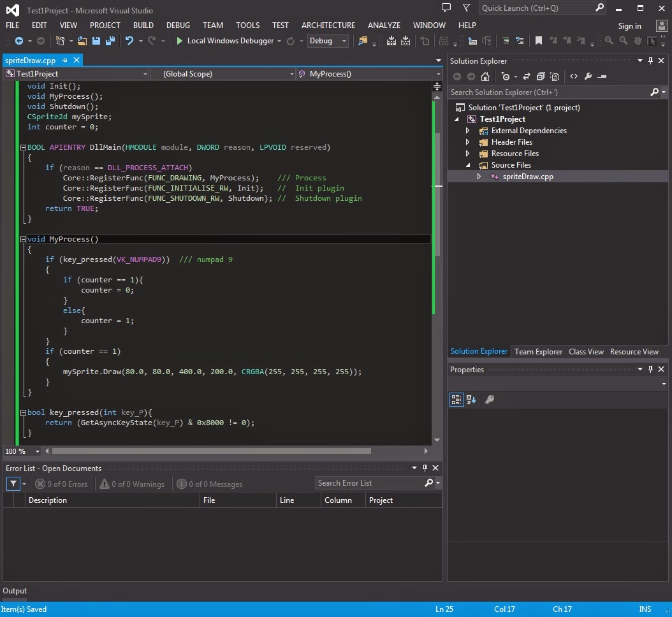Toggle the Messages filter in Error List

(210, 484)
